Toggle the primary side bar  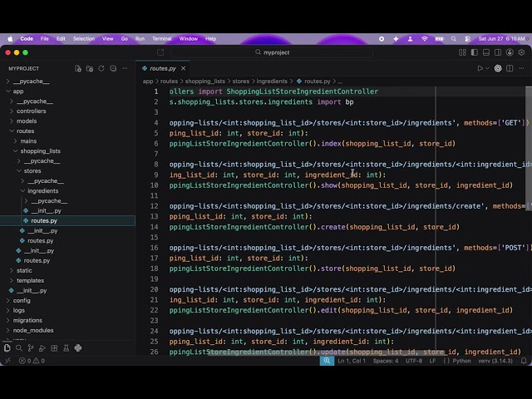475,52
